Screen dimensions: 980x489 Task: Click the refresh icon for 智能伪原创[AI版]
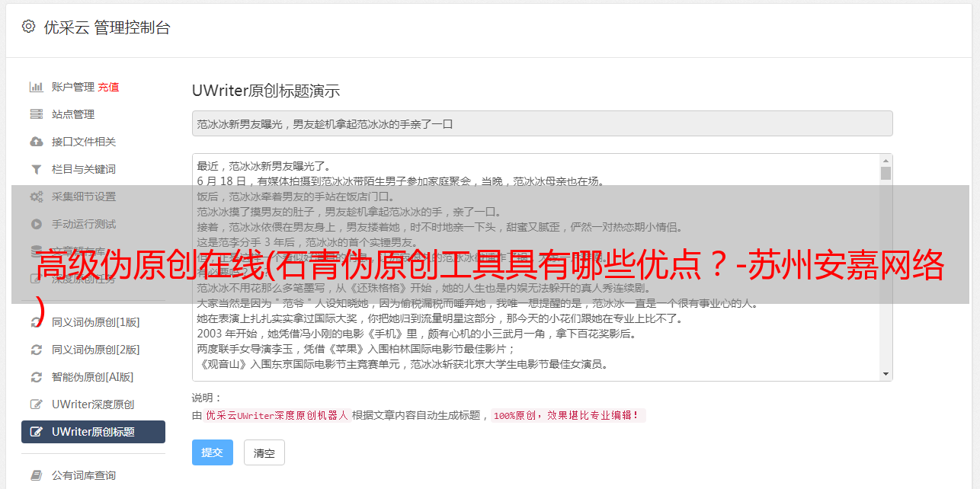36,377
